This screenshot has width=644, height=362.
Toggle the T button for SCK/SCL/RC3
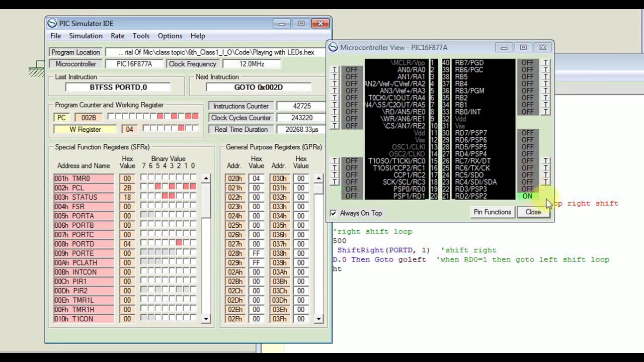[x=335, y=182]
